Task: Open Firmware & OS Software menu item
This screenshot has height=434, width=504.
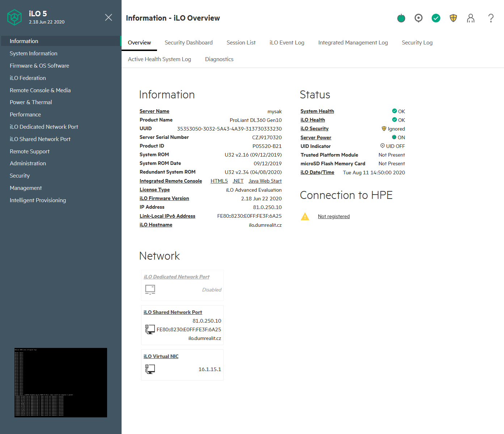Action: pos(39,66)
